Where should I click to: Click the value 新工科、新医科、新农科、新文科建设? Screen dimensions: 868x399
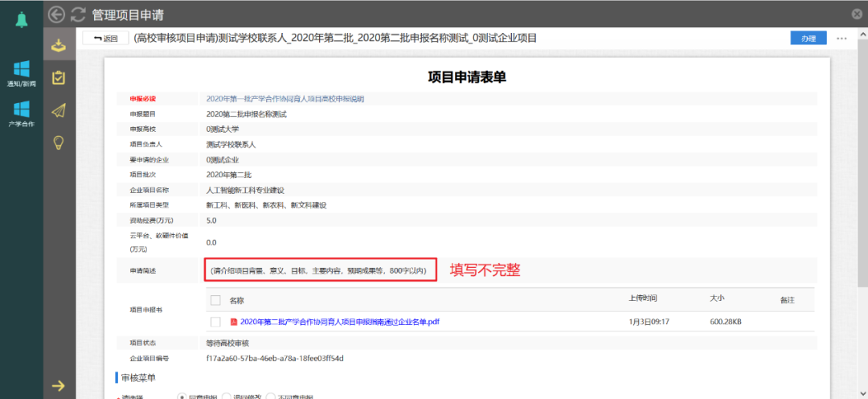pos(266,205)
